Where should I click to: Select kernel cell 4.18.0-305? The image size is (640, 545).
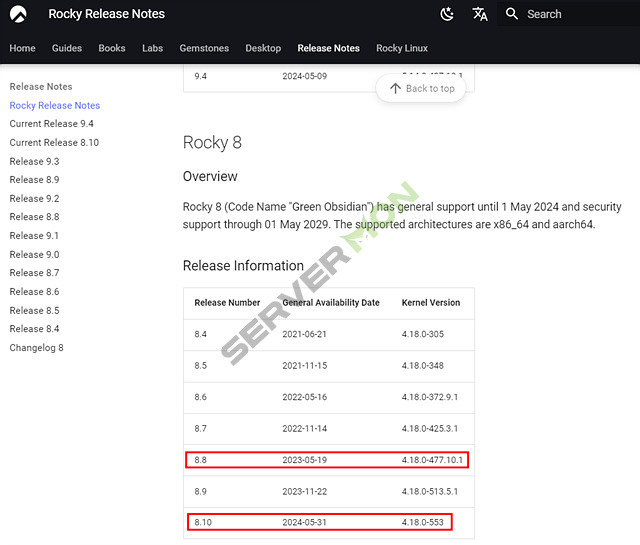click(x=422, y=334)
